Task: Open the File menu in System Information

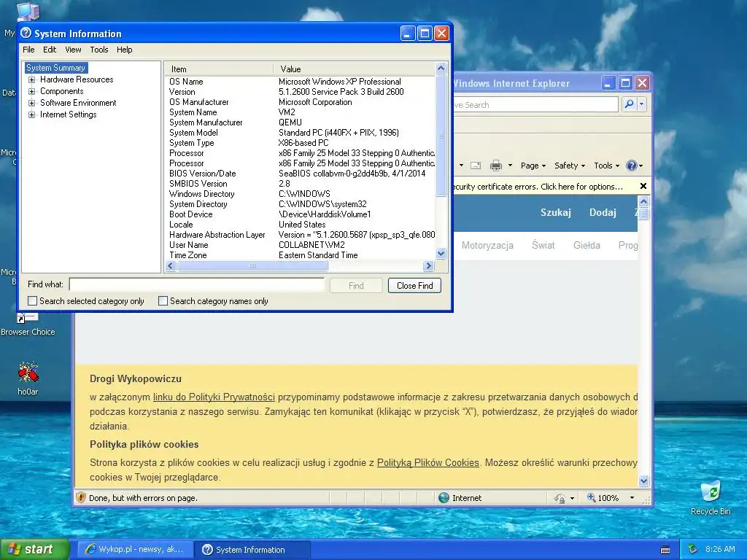Action: click(28, 50)
